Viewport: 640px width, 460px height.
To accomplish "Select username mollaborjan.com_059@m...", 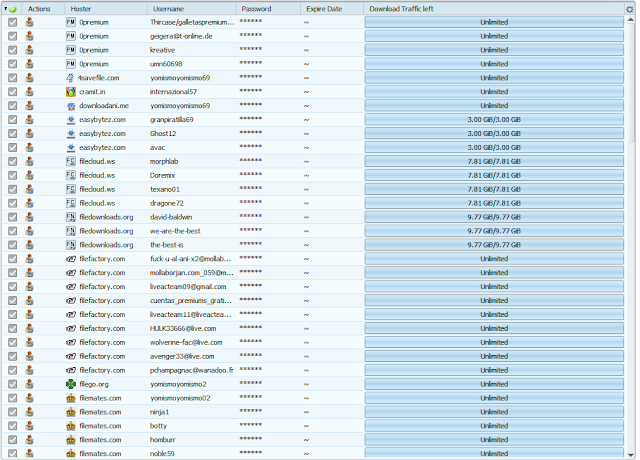I will pyautogui.click(x=191, y=273).
